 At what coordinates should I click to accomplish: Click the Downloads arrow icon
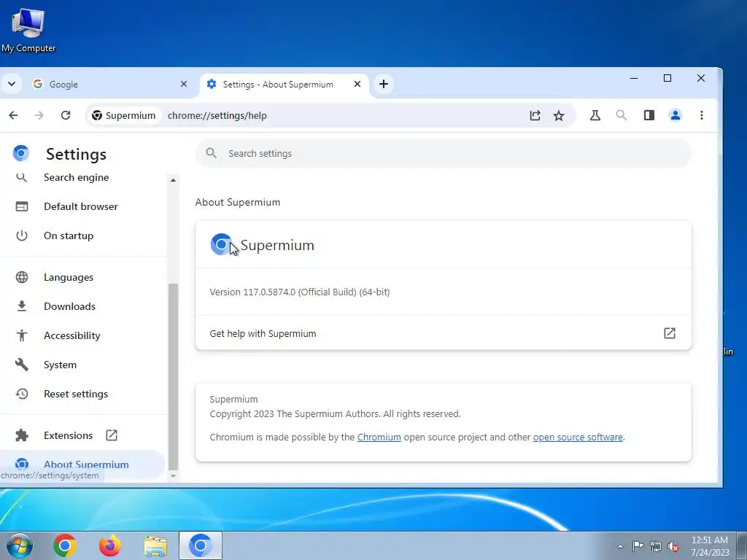(21, 306)
